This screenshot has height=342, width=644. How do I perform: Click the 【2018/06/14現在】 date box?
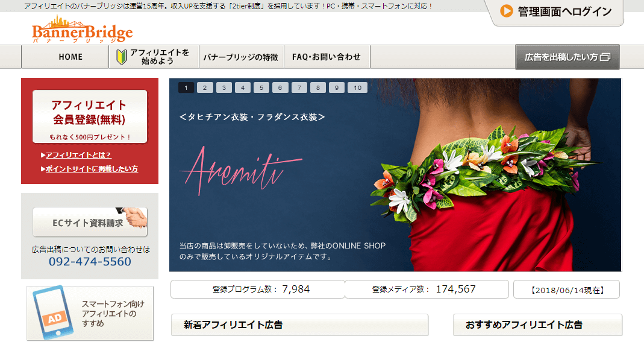click(566, 290)
